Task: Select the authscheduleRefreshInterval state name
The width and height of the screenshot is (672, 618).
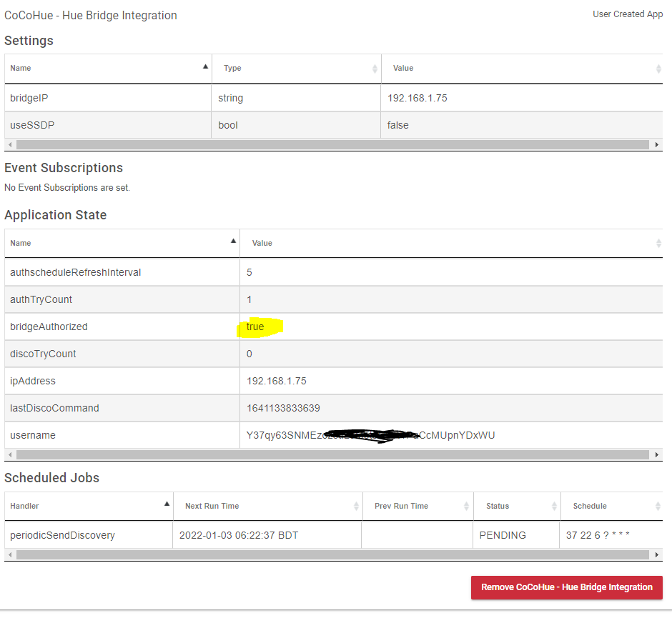Action: 76,272
